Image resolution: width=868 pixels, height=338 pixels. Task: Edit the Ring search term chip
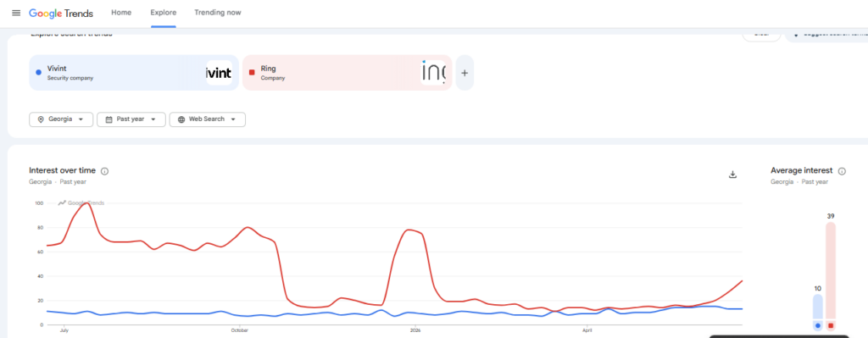(x=347, y=73)
